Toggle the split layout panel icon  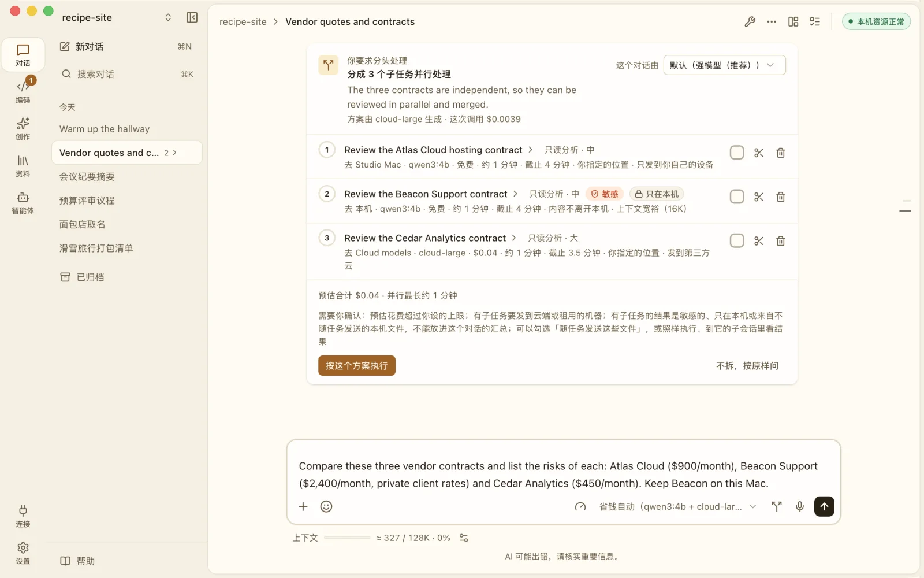pos(793,22)
